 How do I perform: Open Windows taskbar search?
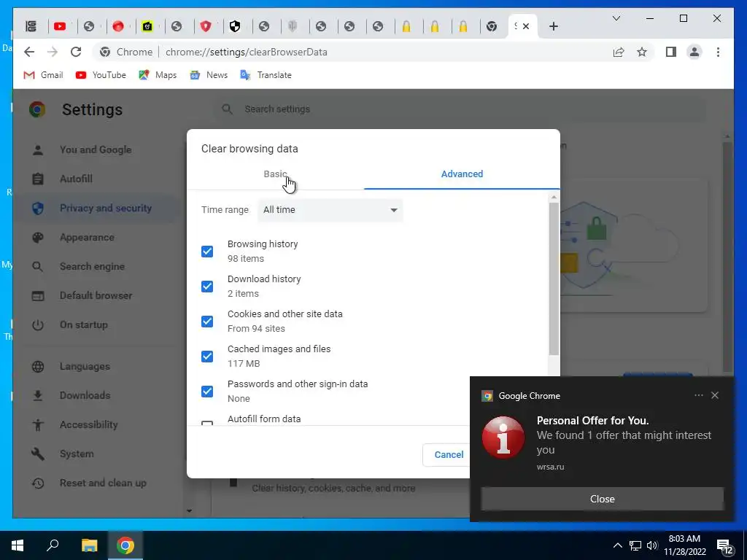click(53, 545)
